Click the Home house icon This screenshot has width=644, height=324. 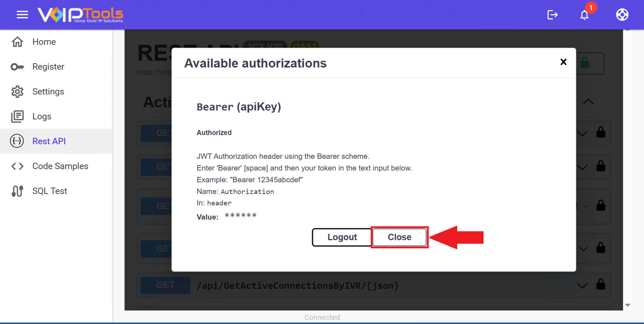17,42
